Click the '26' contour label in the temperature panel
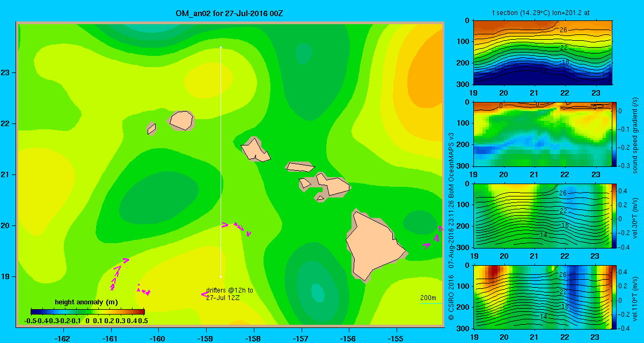The width and height of the screenshot is (644, 343). pyautogui.click(x=563, y=30)
